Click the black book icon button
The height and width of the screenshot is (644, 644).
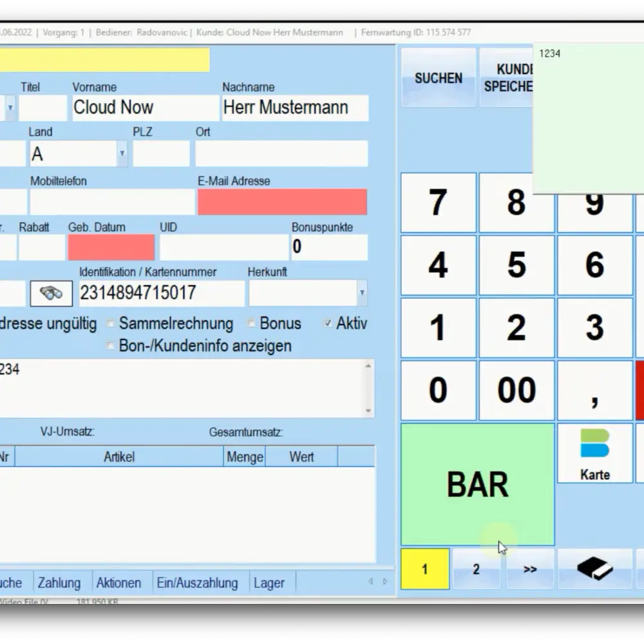click(594, 569)
